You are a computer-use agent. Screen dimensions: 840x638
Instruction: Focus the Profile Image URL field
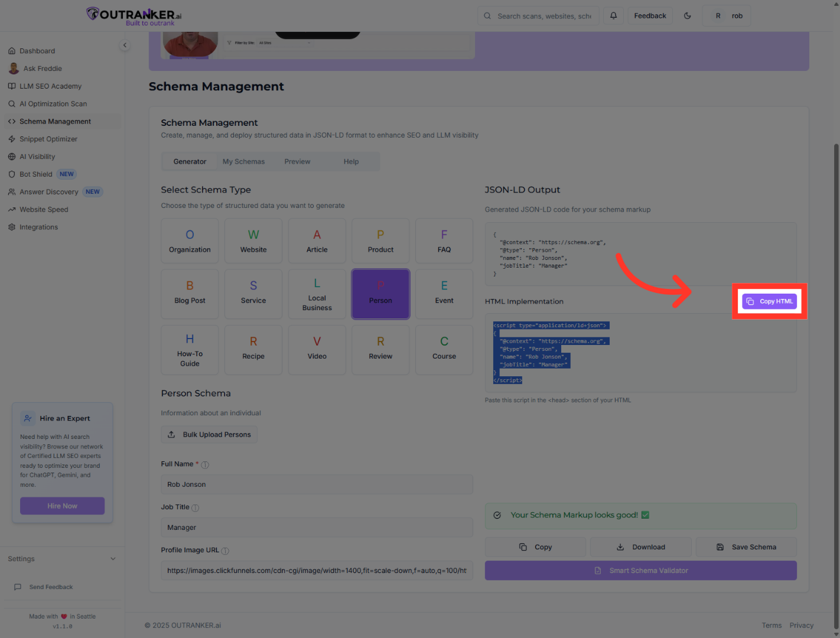[317, 571]
